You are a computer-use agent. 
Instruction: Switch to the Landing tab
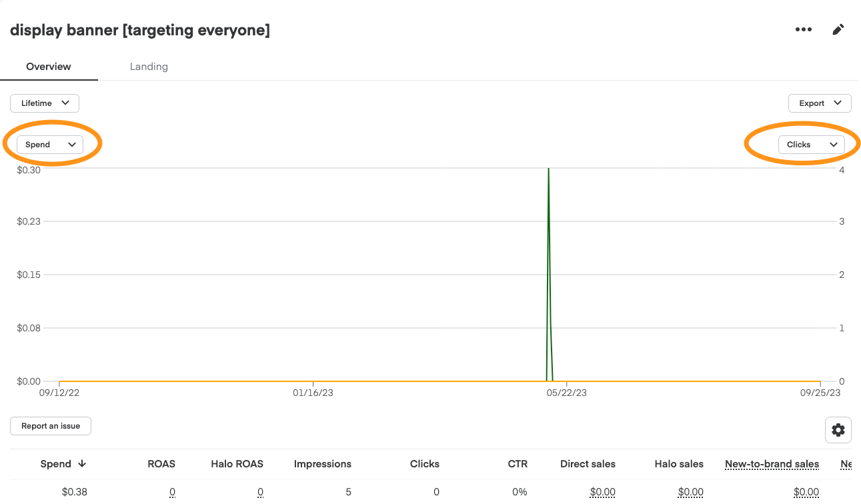(x=149, y=66)
